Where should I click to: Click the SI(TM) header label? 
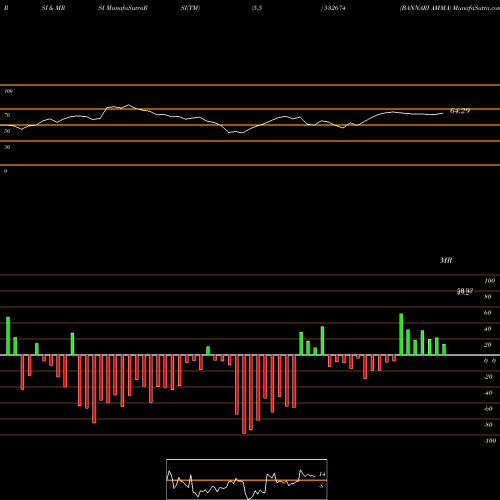(x=190, y=8)
